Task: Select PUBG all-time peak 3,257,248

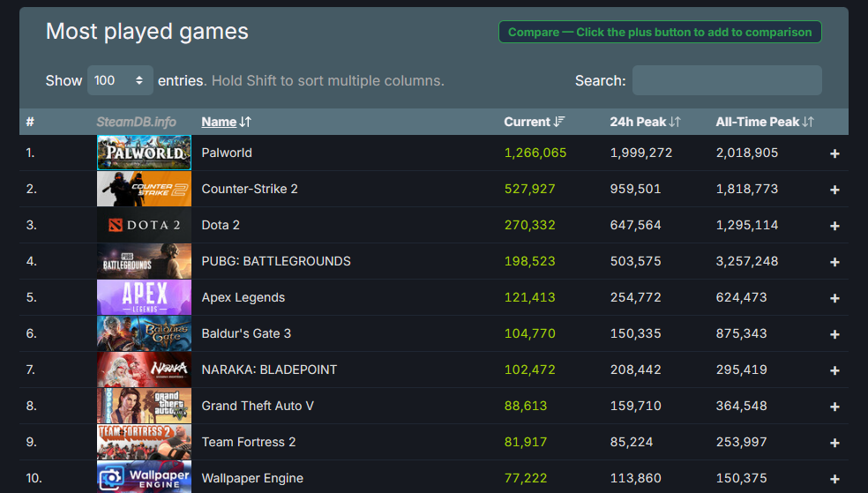Action: click(747, 261)
